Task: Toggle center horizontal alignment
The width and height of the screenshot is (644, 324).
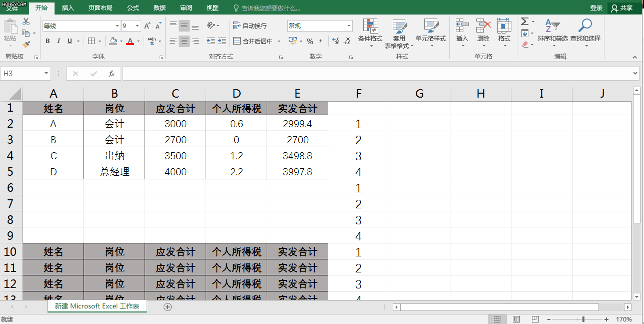Action: (x=184, y=41)
